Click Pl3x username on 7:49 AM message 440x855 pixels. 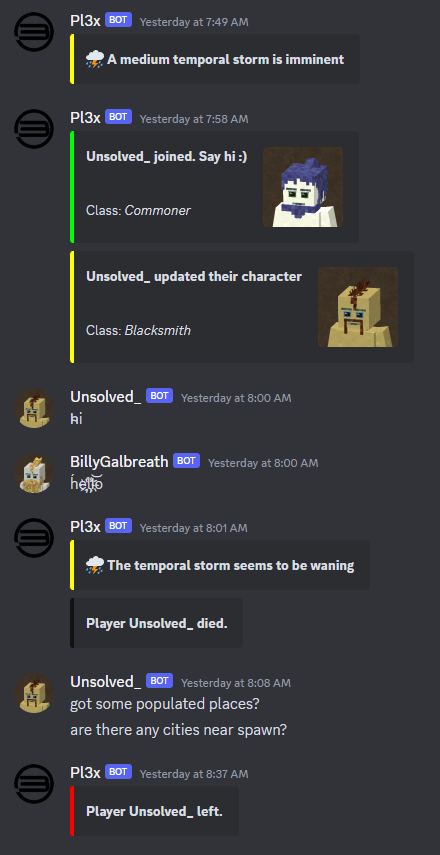point(86,21)
